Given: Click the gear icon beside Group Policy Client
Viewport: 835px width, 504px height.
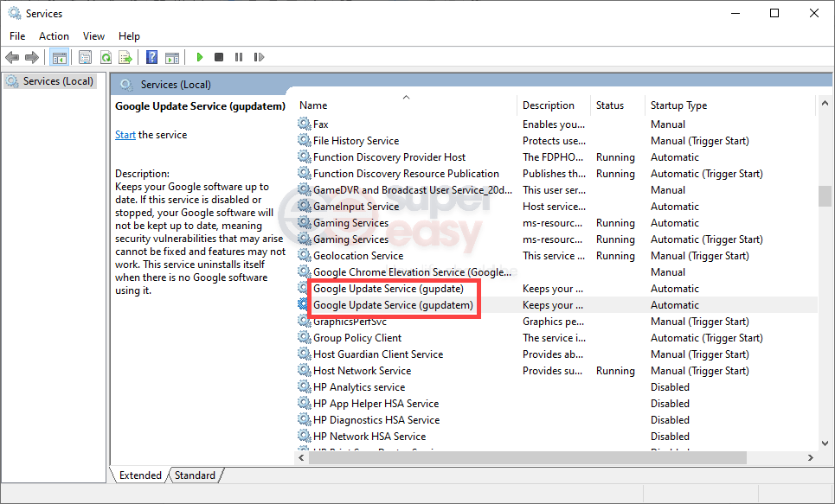Looking at the screenshot, I should pos(304,337).
